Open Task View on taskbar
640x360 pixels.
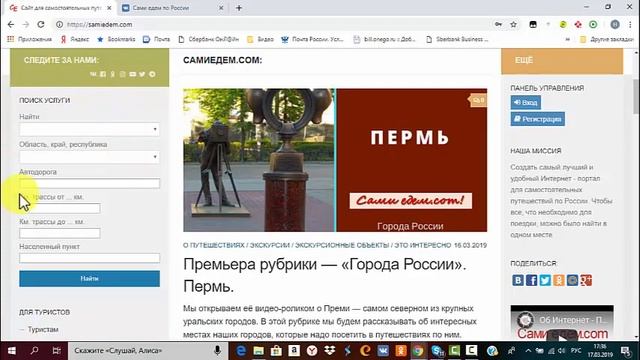(56, 351)
